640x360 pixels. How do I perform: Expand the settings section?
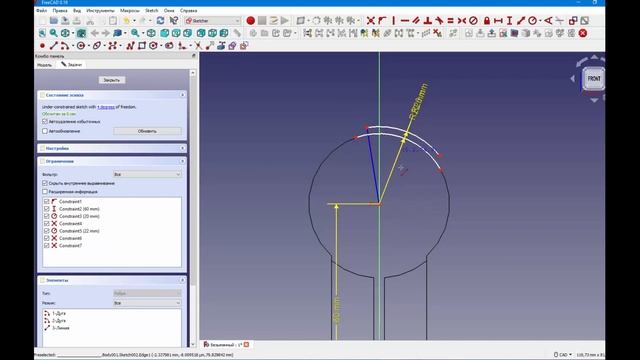pyautogui.click(x=182, y=148)
